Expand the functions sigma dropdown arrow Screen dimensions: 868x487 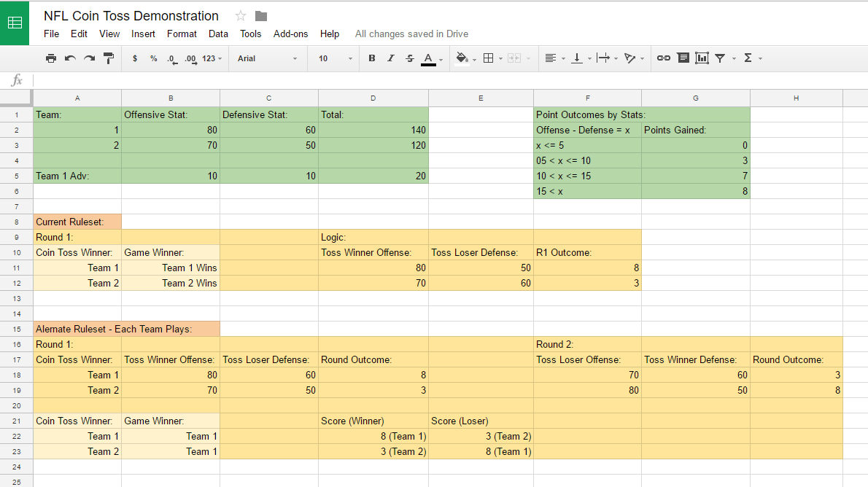pos(761,58)
